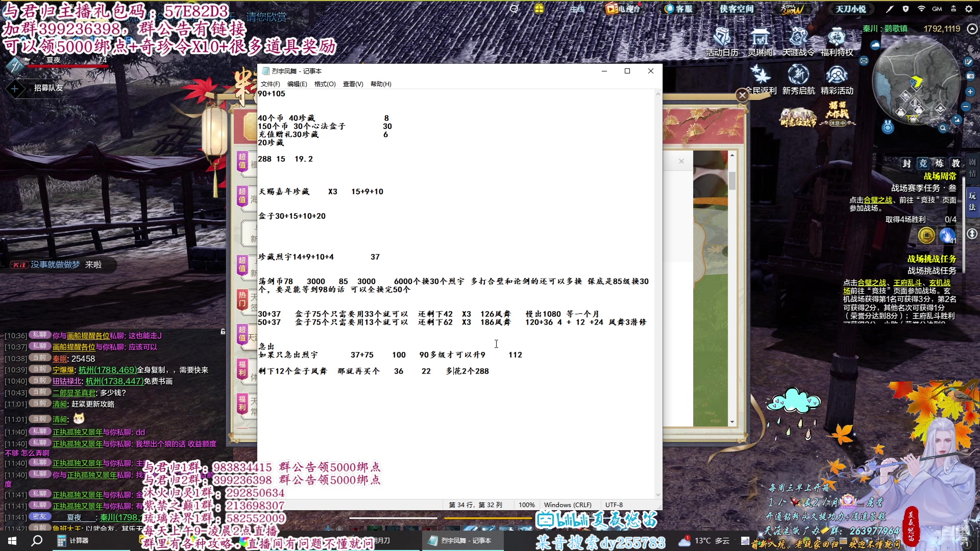Click the weather cloud icon near minimap
Image resolution: width=980 pixels, height=551 pixels.
[x=875, y=45]
